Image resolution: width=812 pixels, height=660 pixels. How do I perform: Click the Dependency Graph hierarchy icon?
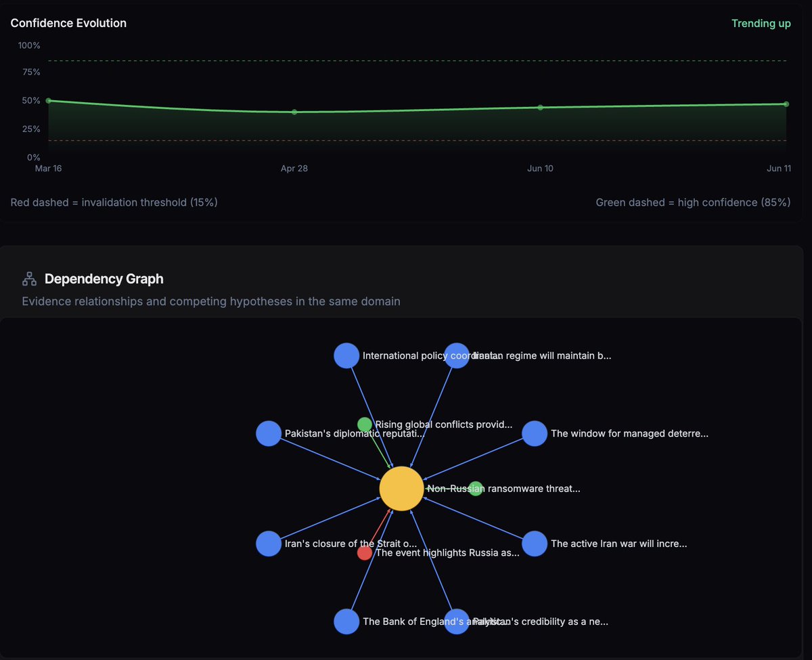coord(29,278)
